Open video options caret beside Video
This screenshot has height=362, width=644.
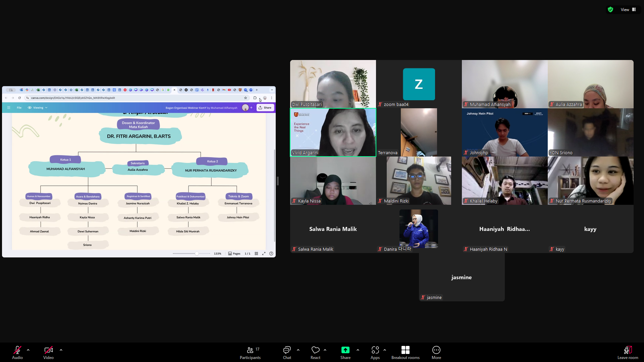(x=61, y=350)
